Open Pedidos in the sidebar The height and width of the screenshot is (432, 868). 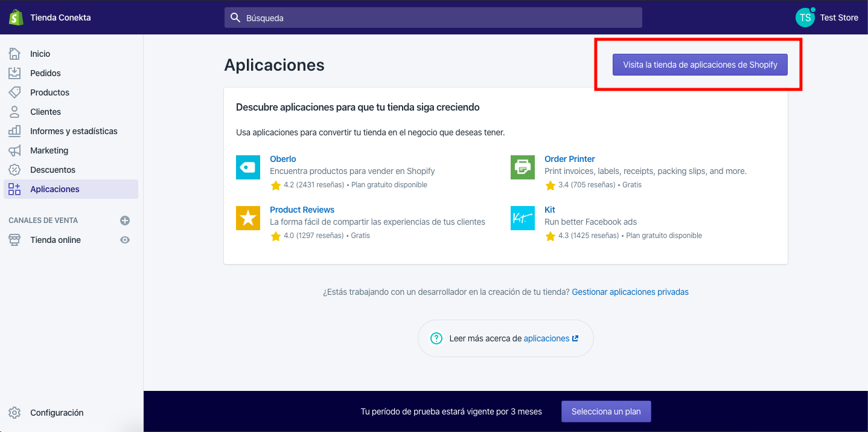[x=46, y=73]
